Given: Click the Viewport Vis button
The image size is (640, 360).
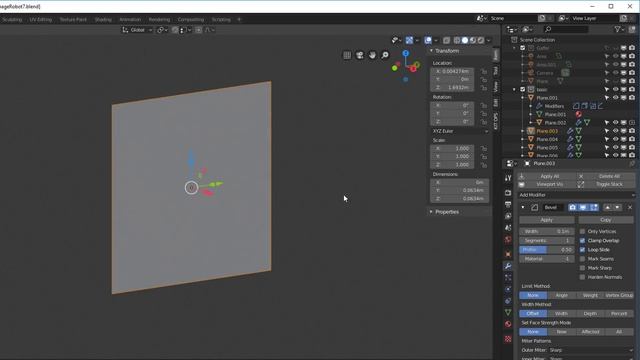Looking at the screenshot, I should pos(546,184).
